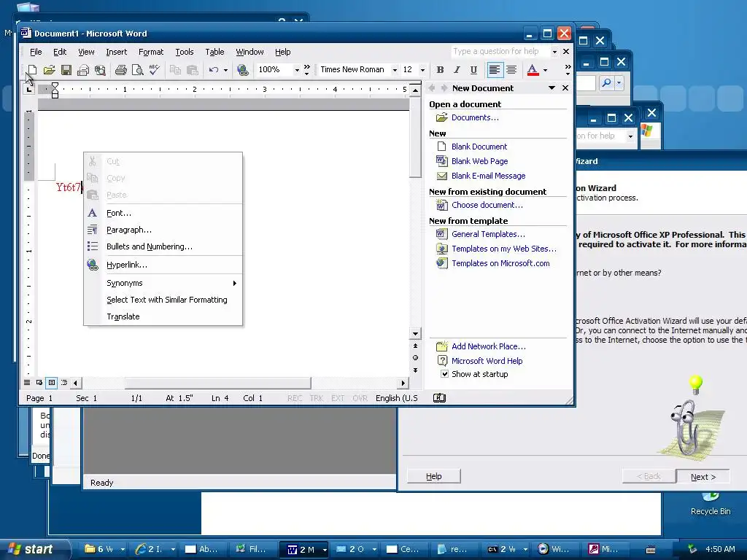
Task: Open Print Preview from the toolbar
Action: pyautogui.click(x=137, y=70)
